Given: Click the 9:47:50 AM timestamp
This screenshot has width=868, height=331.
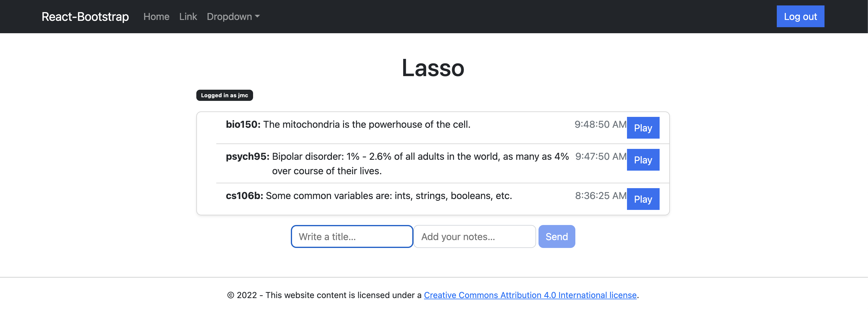Looking at the screenshot, I should [600, 156].
